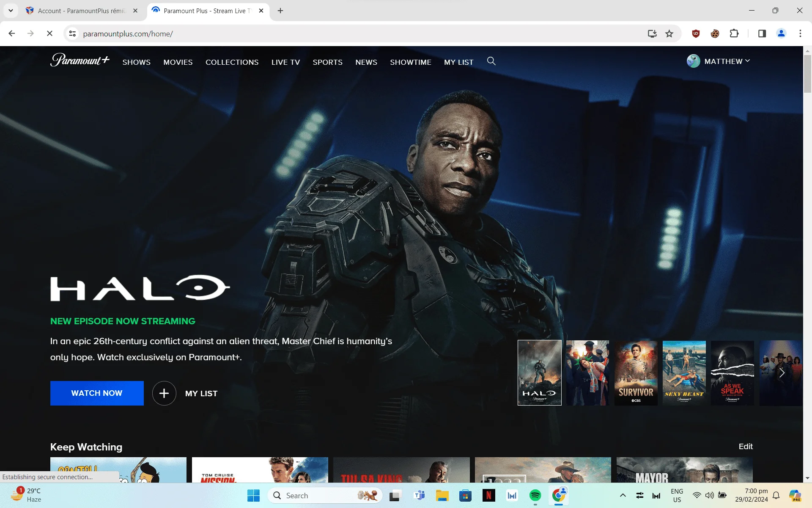Open MY LIST in navigation
This screenshot has height=508, width=812.
[459, 62]
